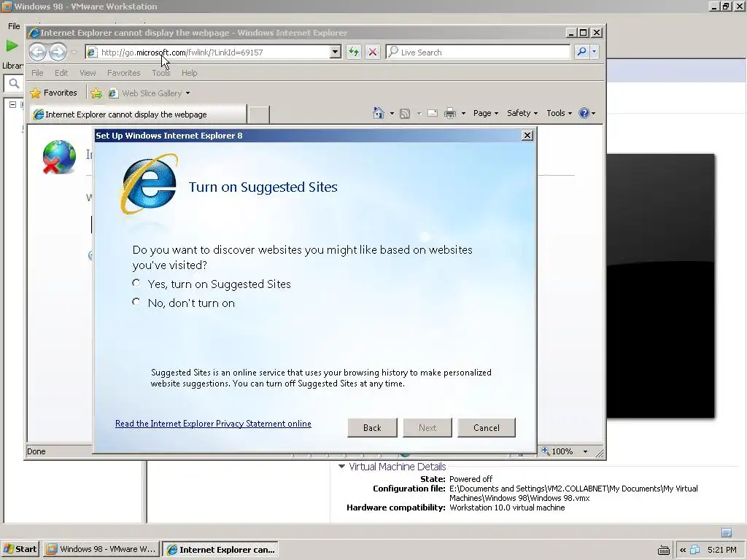Open the search provider dropdown arrow
Screen dimensions: 747x560
point(594,52)
